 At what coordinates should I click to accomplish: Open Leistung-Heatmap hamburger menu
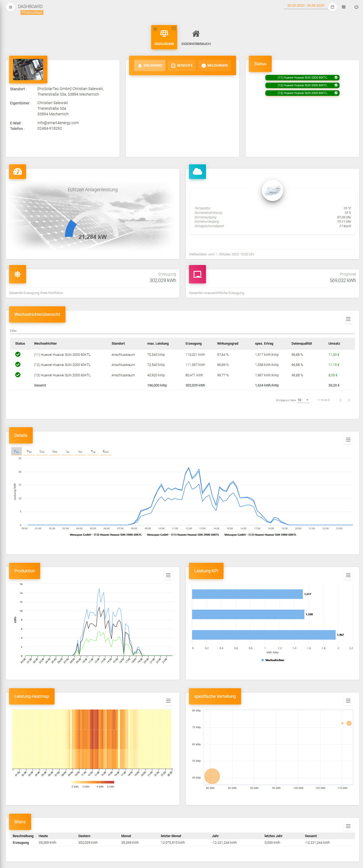coord(168,700)
